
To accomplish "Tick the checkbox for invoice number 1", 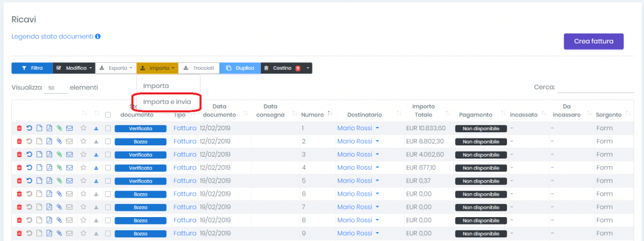I will click(108, 128).
